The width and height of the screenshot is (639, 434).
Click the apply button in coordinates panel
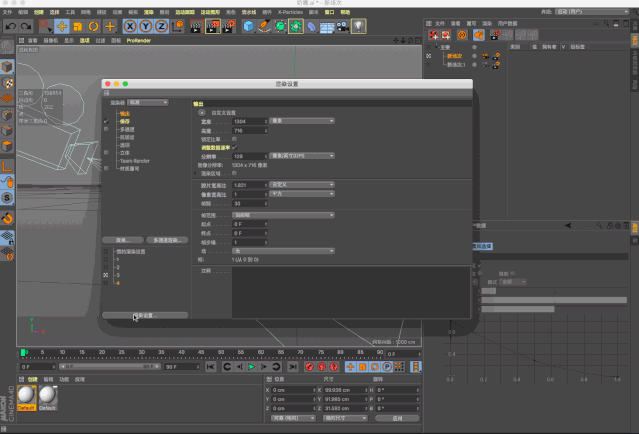(x=397, y=418)
